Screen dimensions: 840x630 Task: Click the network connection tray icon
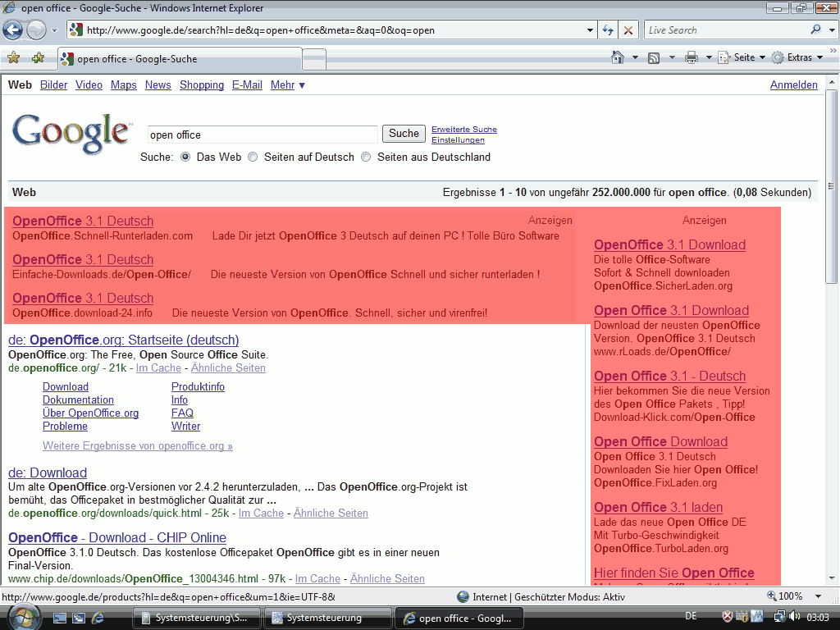pos(779,617)
